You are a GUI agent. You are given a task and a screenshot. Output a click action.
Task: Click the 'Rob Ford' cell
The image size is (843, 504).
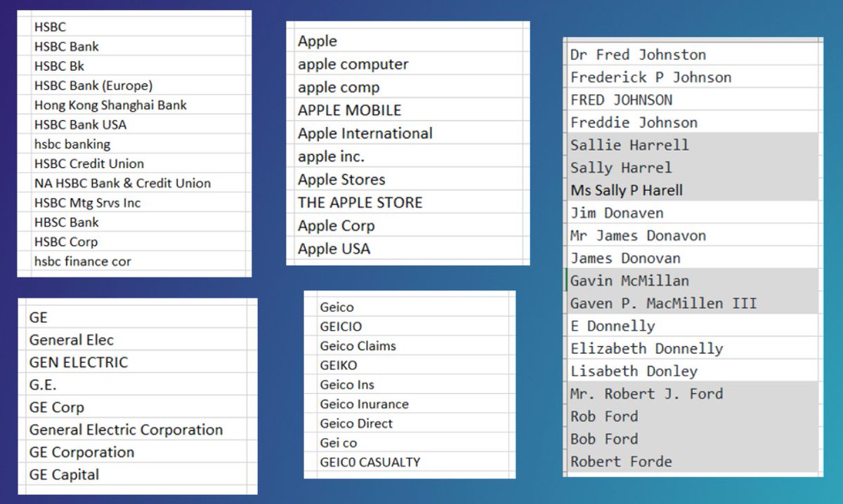(x=693, y=416)
